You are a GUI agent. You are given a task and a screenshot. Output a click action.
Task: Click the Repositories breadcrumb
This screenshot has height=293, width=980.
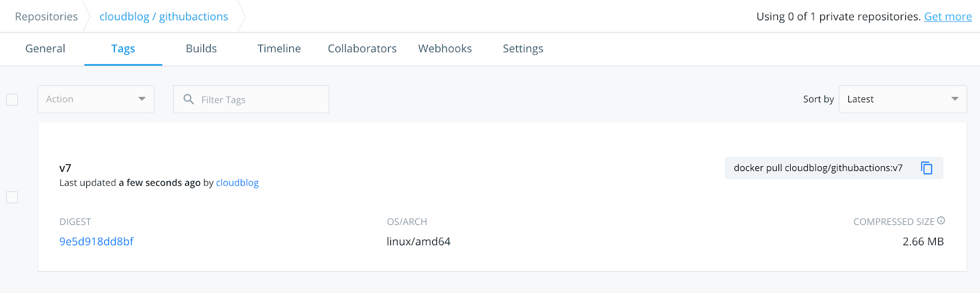(47, 17)
